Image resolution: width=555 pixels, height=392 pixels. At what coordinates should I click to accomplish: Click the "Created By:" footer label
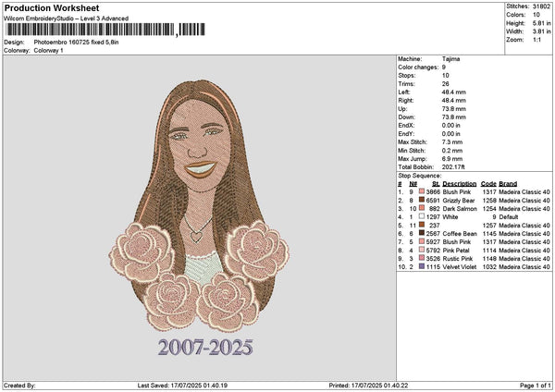click(x=19, y=386)
